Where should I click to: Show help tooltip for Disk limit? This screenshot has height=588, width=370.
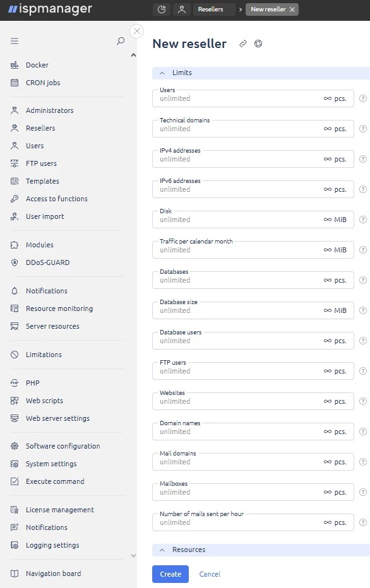(x=363, y=220)
